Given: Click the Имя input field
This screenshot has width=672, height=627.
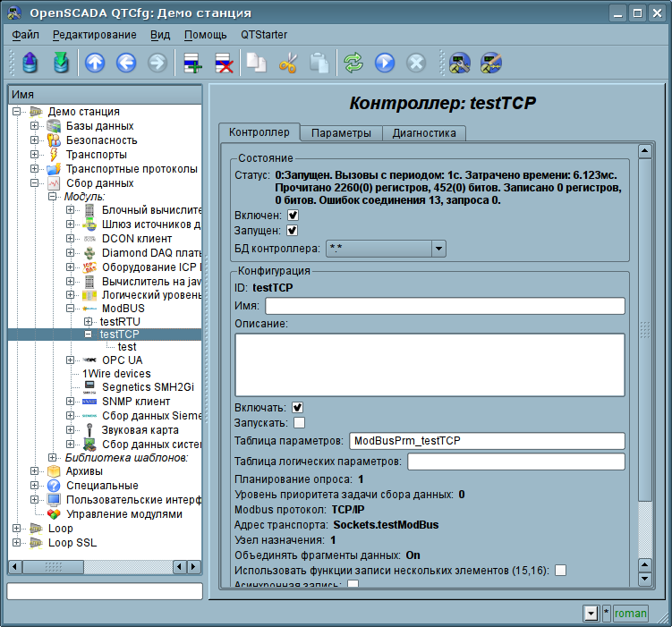Looking at the screenshot, I should (x=444, y=306).
